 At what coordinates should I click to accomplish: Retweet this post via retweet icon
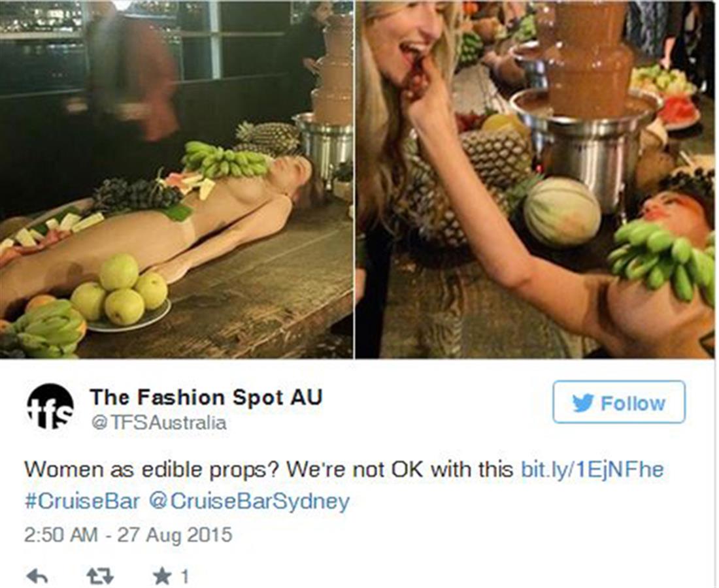(100, 576)
